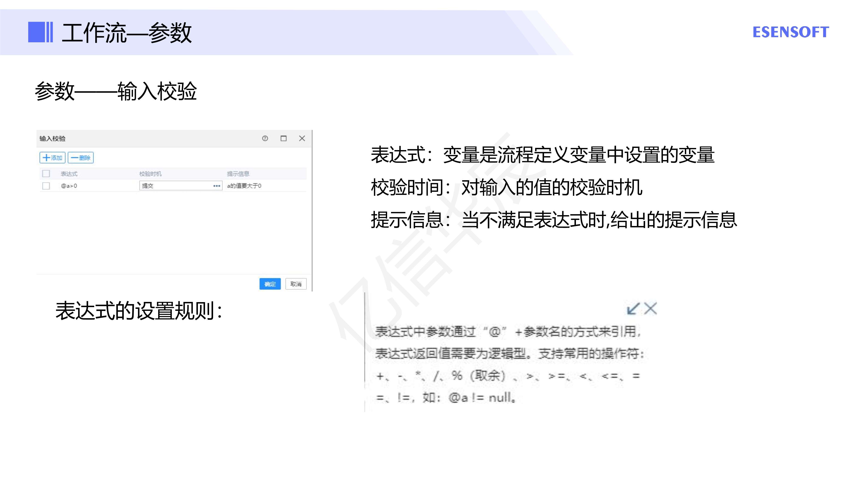The image size is (868, 488).
Task: Click the 校验时机 column header
Action: pyautogui.click(x=150, y=174)
